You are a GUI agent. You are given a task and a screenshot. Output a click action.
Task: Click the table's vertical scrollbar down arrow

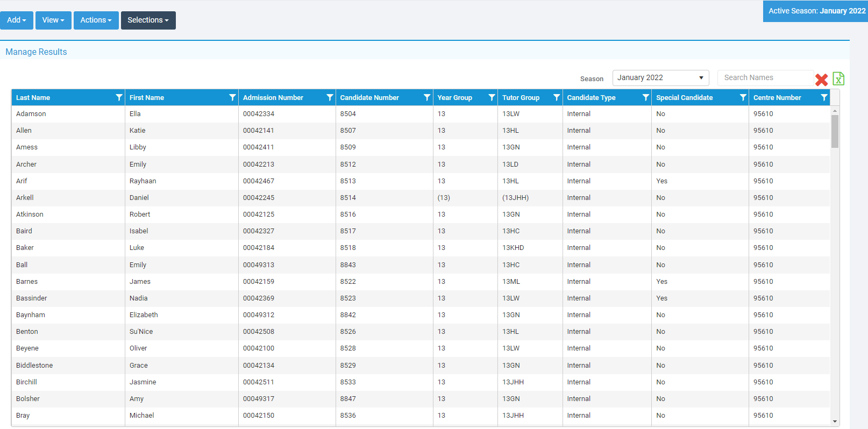[x=835, y=421]
